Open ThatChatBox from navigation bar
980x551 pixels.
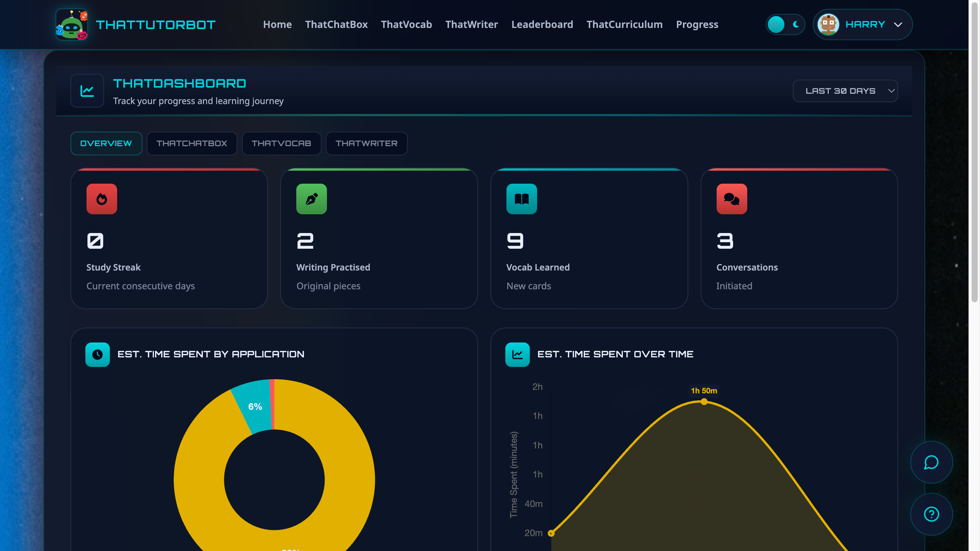tap(336, 24)
